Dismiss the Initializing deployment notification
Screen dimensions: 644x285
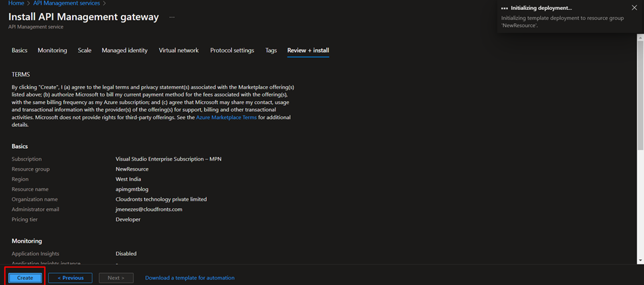[633, 8]
